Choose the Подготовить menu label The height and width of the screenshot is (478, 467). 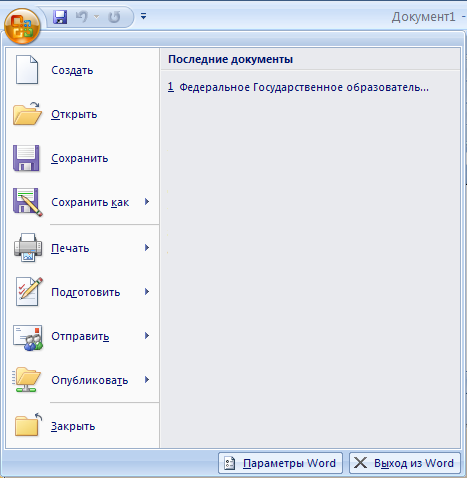[86, 292]
